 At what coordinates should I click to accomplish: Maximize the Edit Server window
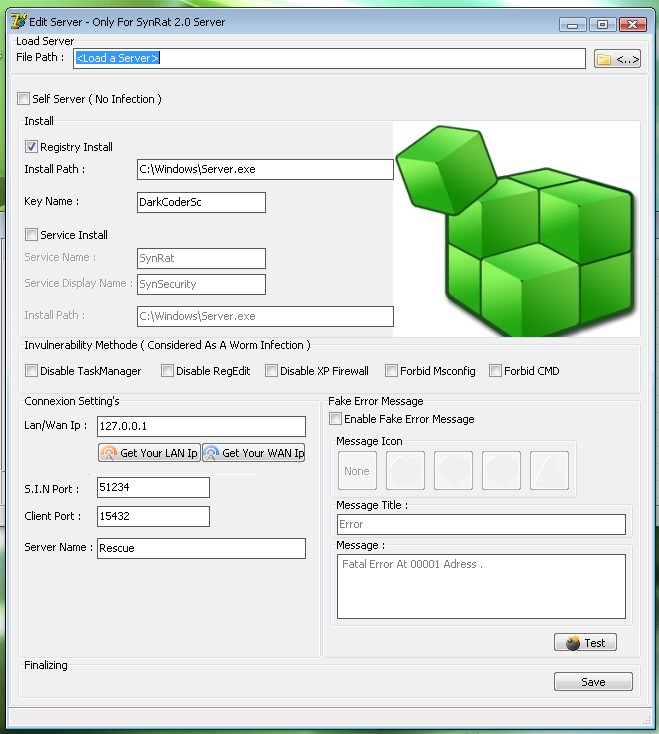point(602,24)
